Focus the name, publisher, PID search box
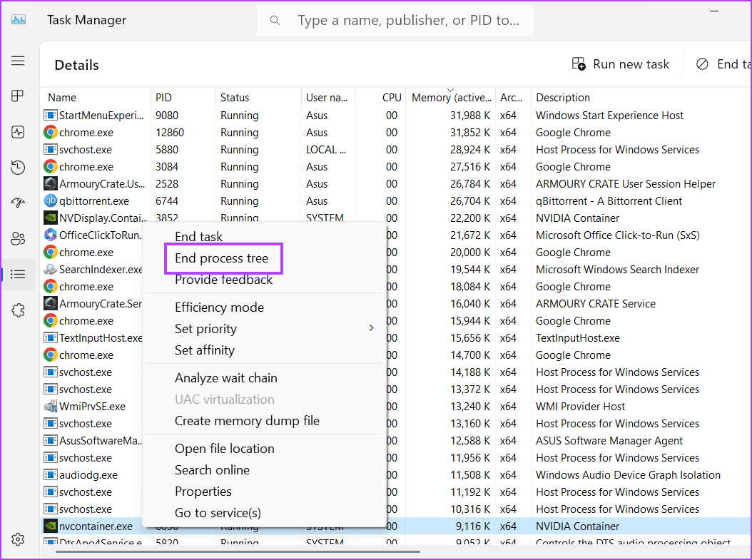The height and width of the screenshot is (560, 752). [x=395, y=20]
